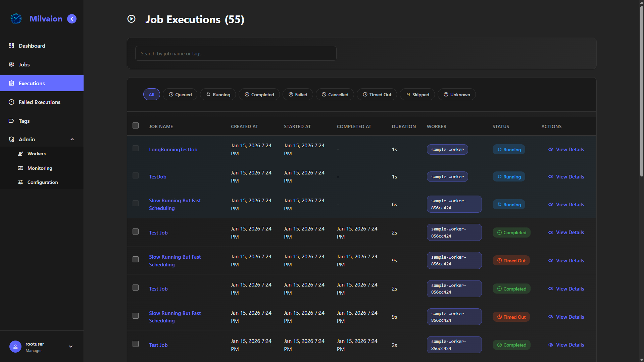Open the rootuser account dropdown
The image size is (644, 362).
[71, 347]
